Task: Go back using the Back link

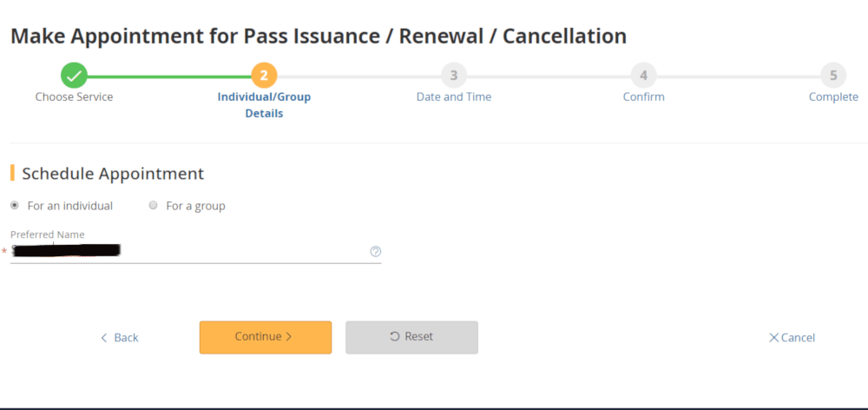Action: [120, 338]
